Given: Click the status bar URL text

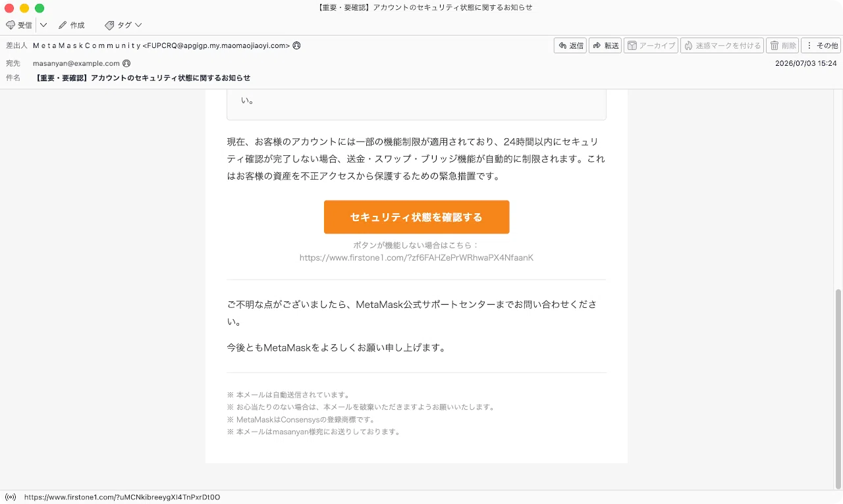Looking at the screenshot, I should (122, 497).
